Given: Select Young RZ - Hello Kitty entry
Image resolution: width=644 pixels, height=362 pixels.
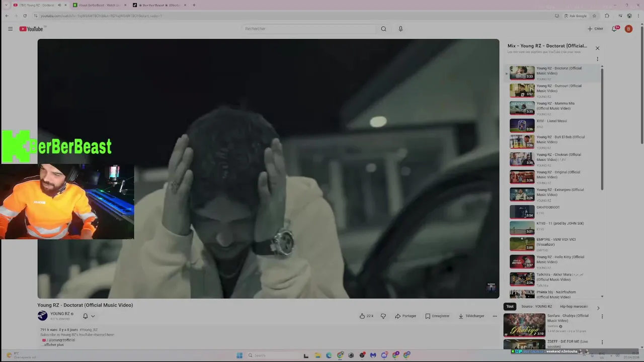Looking at the screenshot, I should pos(553,261).
